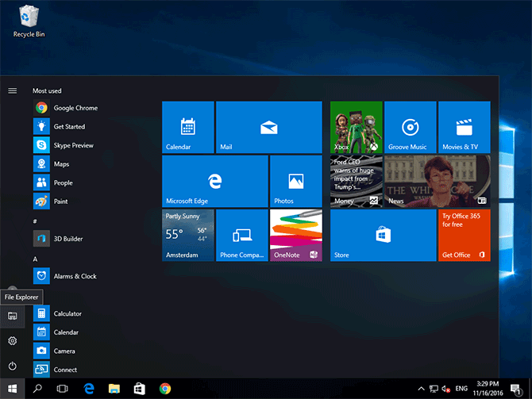Open Calendar in the app list

[56, 332]
